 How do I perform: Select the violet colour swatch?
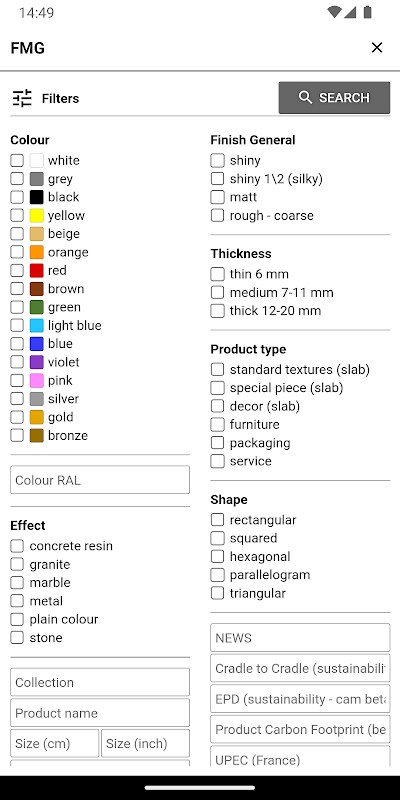pos(36,362)
